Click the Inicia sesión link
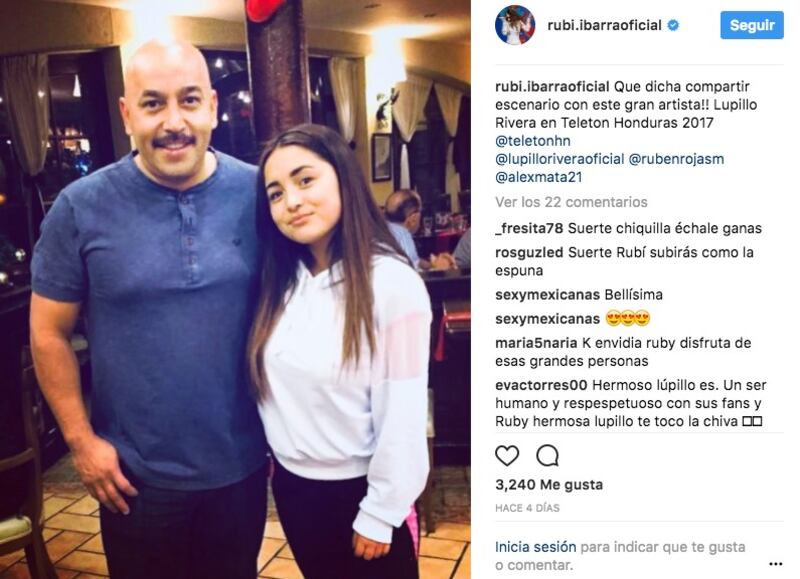The height and width of the screenshot is (579, 800). (x=535, y=547)
